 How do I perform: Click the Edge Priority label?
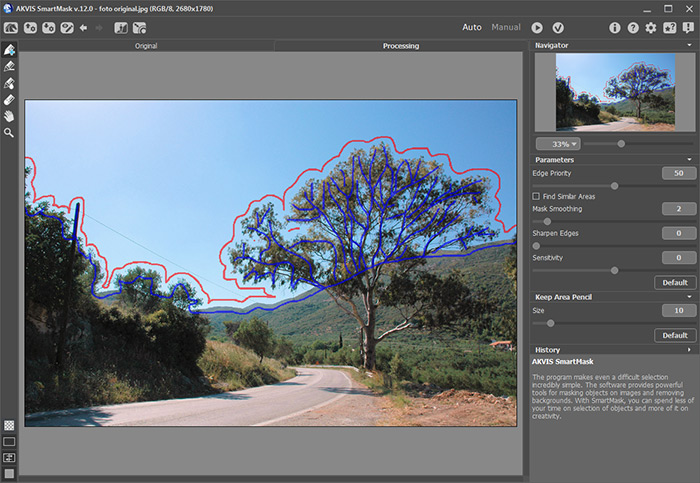[x=551, y=173]
